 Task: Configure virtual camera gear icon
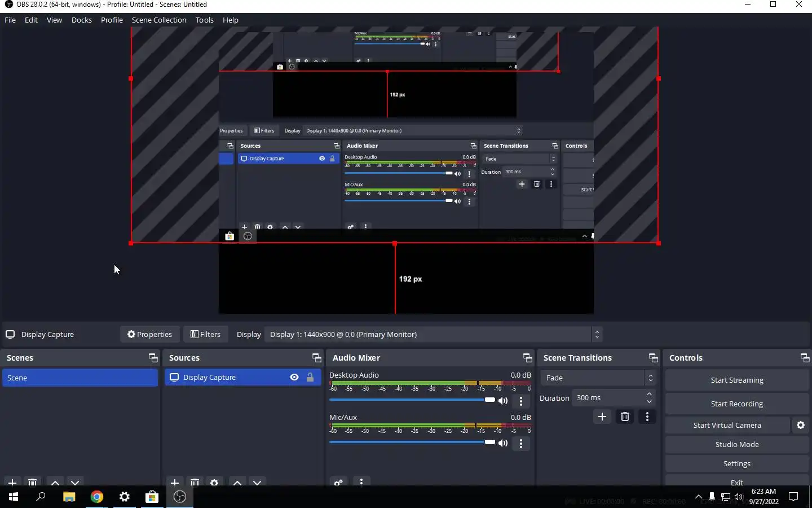[801, 425]
